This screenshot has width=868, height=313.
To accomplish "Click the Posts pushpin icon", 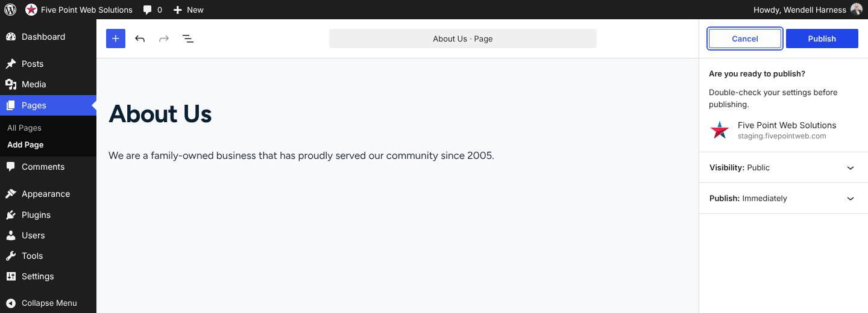I will click(11, 64).
